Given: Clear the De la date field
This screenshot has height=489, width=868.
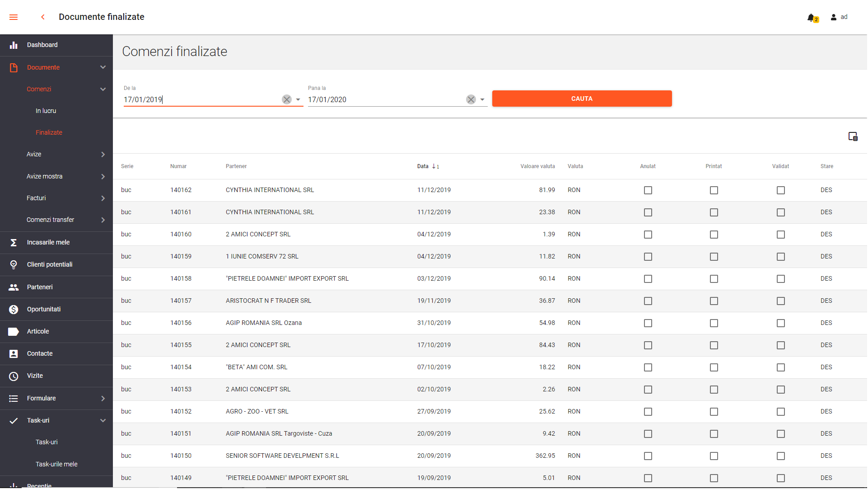Looking at the screenshot, I should click(x=287, y=99).
